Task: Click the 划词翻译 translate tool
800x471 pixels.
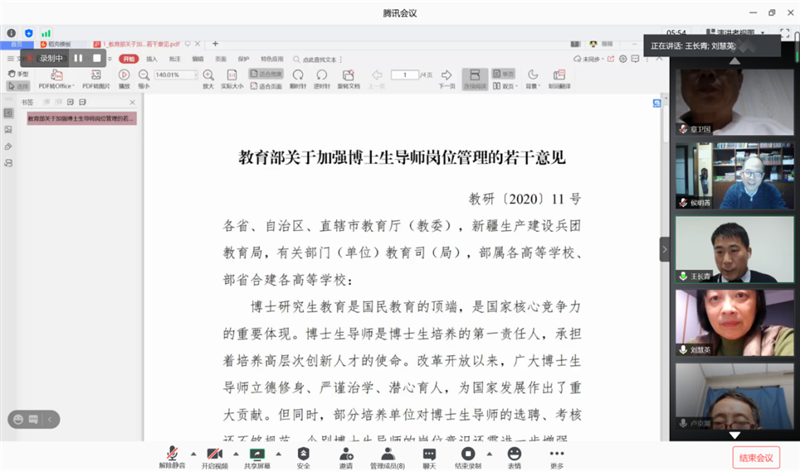Action: pyautogui.click(x=559, y=80)
